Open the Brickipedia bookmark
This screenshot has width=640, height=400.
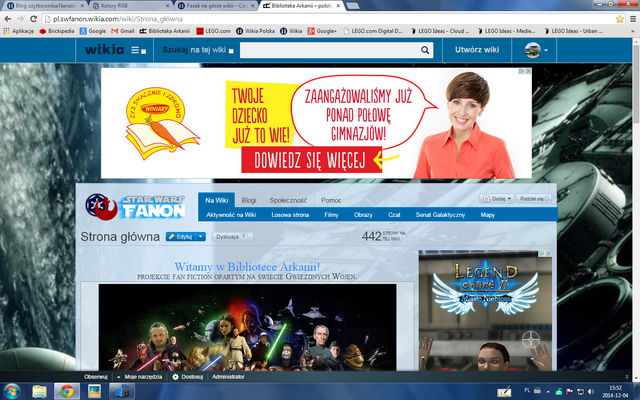pyautogui.click(x=57, y=31)
